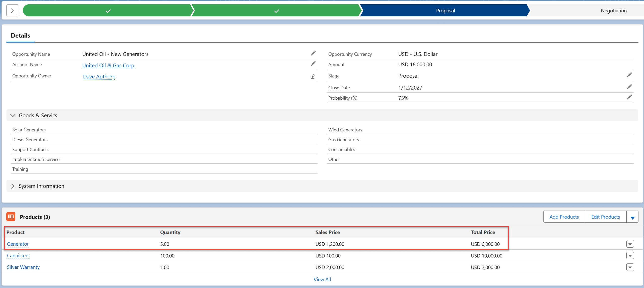This screenshot has height=288, width=644.
Task: Open Generator row actions dropdown
Action: (x=630, y=244)
